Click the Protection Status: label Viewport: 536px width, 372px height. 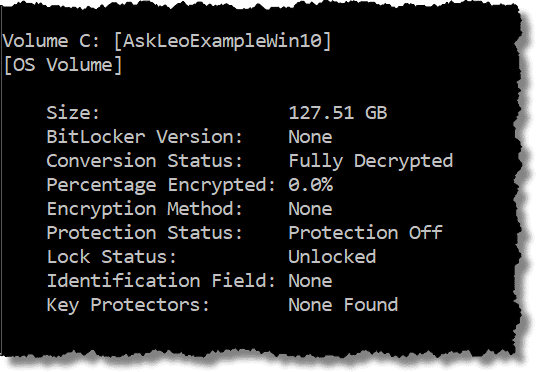[x=144, y=233]
